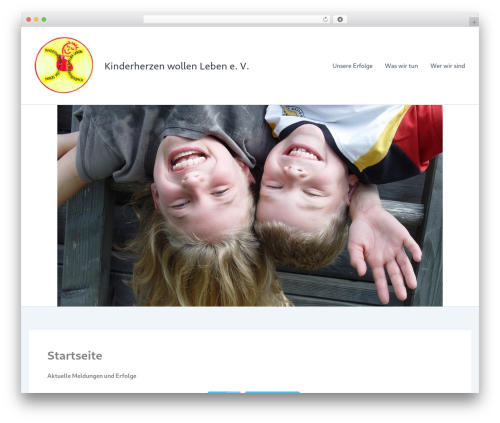
Task: Click the hero photo of two children
Action: click(250, 206)
